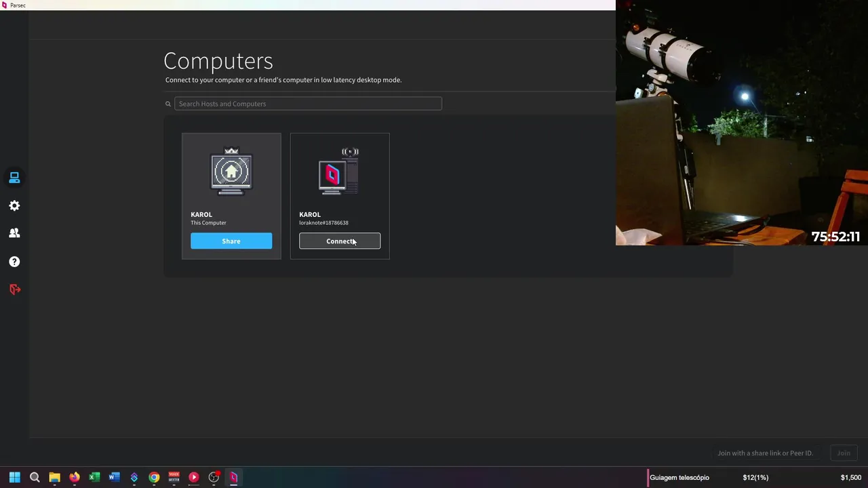The image size is (868, 488).
Task: Click the 'Guiagem telescópio' goal label
Action: click(679, 478)
